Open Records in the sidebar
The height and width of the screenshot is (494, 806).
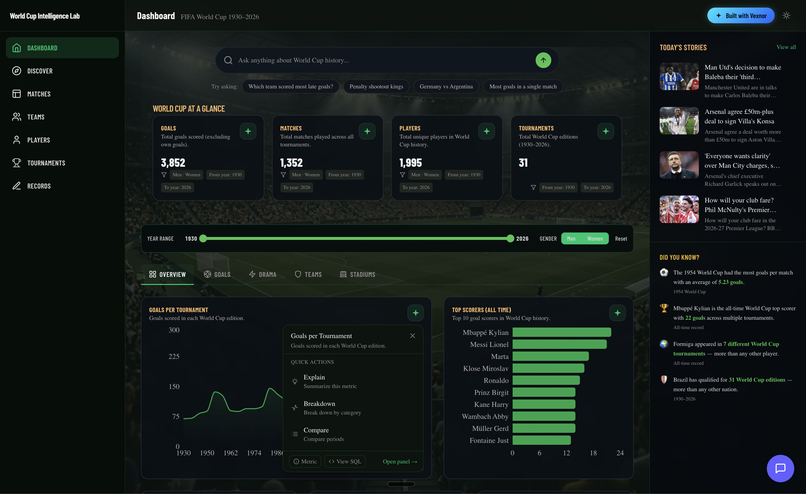pos(62,186)
